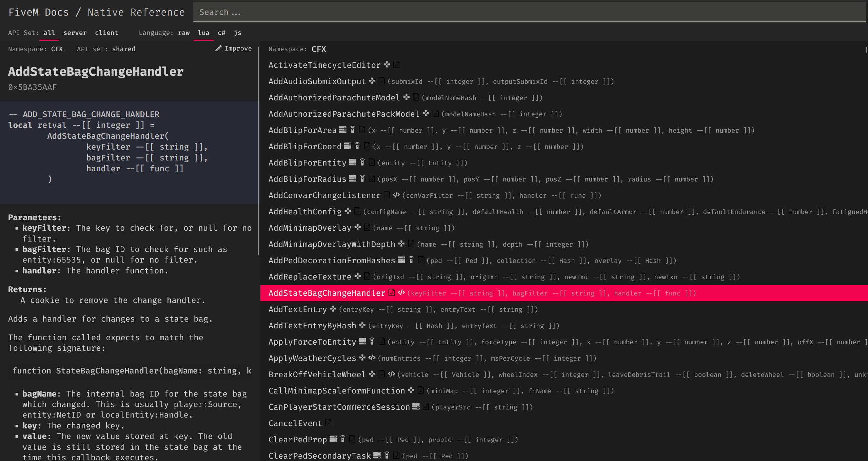Open the Improve link

(x=238, y=49)
